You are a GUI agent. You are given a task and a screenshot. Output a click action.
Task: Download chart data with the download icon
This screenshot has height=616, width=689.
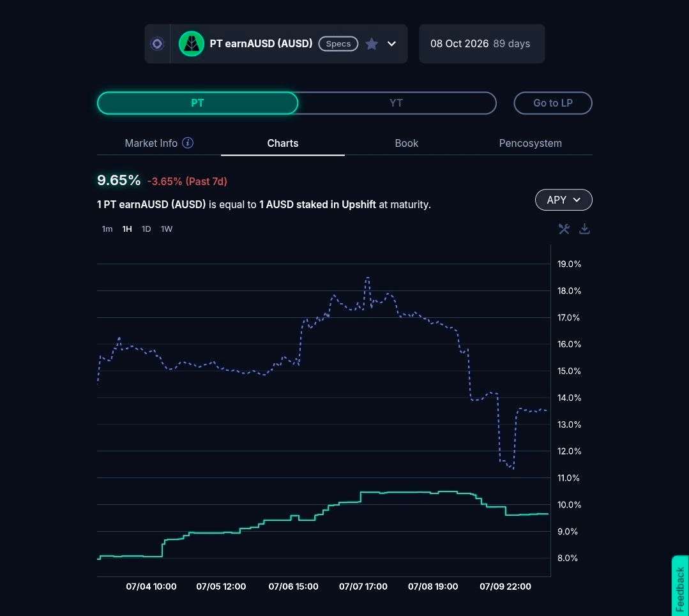(584, 229)
